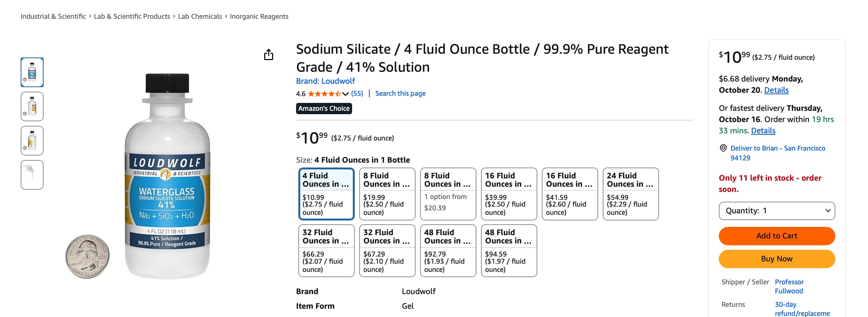This screenshot has height=317, width=868.
Task: Open Lab Chemicals breadcrumb category
Action: tap(200, 17)
